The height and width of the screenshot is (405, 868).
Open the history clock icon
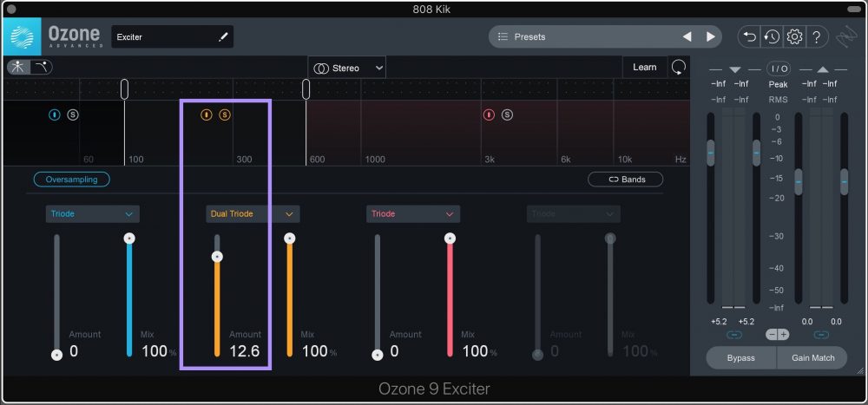click(771, 36)
